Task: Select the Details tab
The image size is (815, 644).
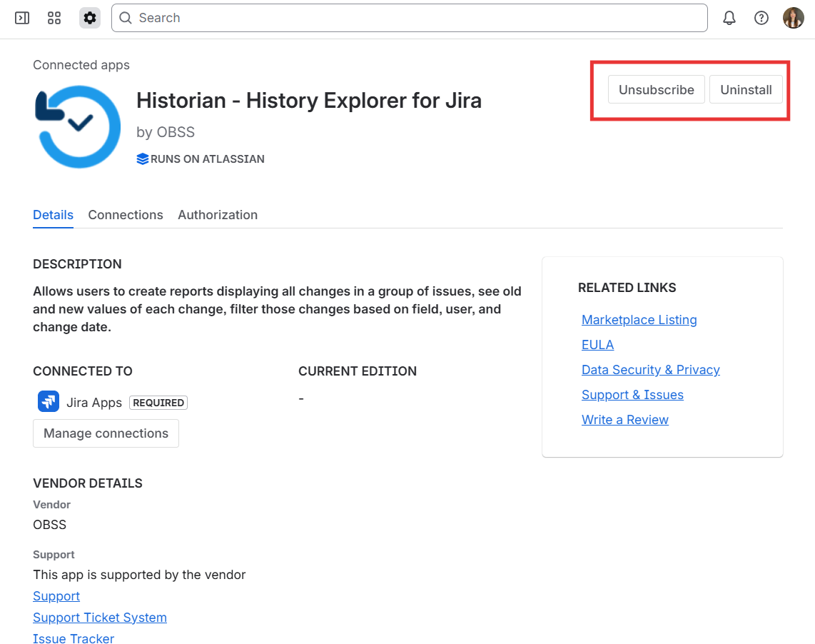Action: pos(53,215)
